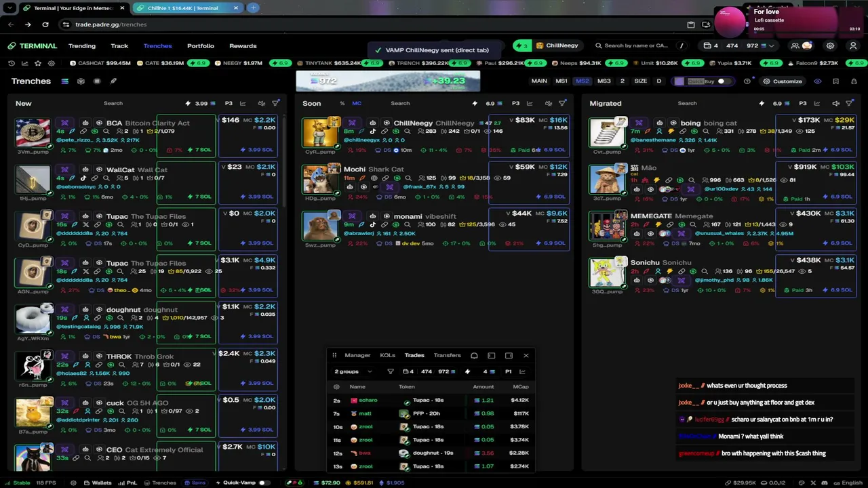
Task: Open the Track page
Action: coord(119,46)
